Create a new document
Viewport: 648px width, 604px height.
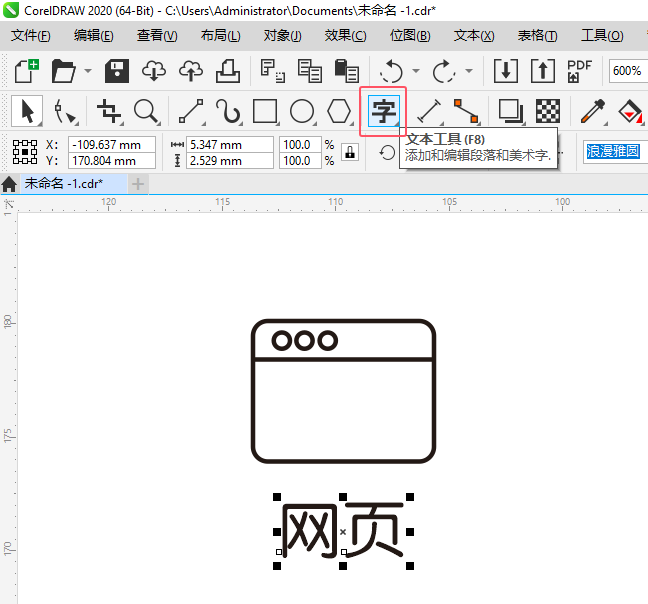27,71
